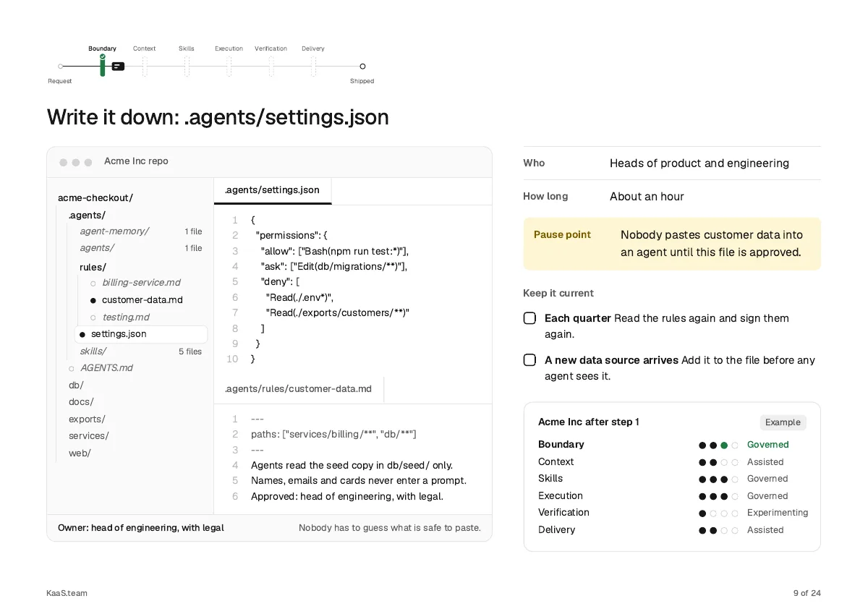Click the Delivery rating dots

tap(718, 530)
